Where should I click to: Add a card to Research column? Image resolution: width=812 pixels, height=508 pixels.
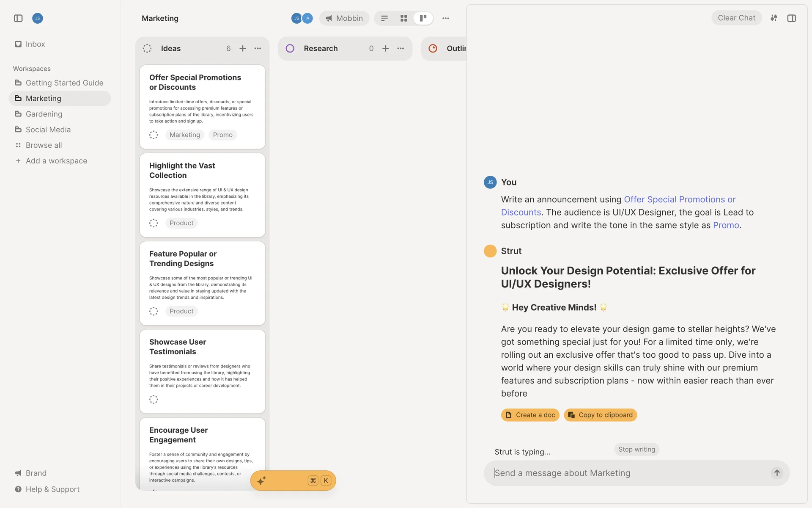click(385, 49)
